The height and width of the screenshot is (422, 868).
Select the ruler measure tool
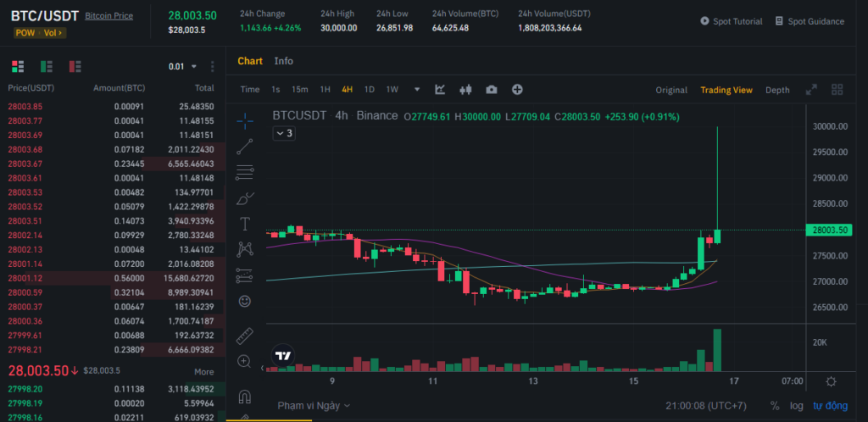(x=245, y=336)
